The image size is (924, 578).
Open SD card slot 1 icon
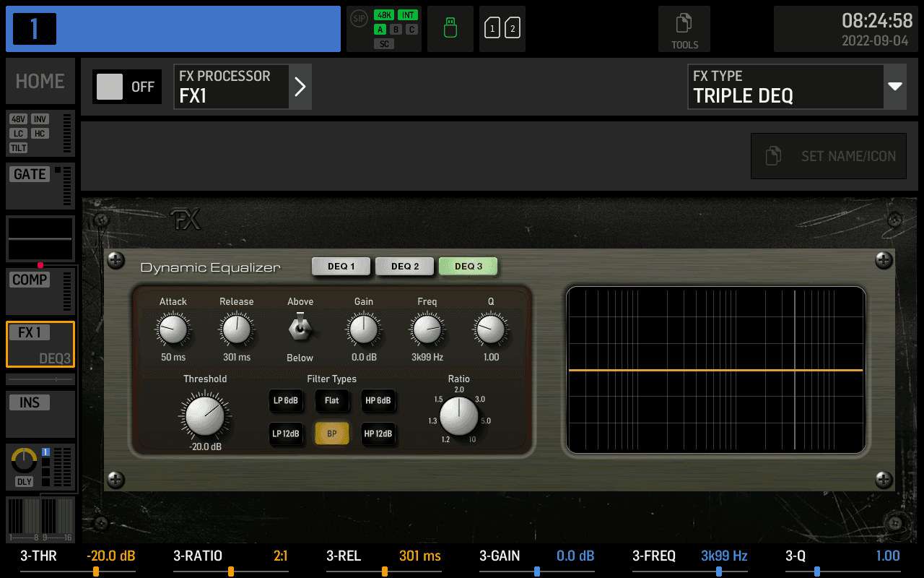(x=492, y=29)
